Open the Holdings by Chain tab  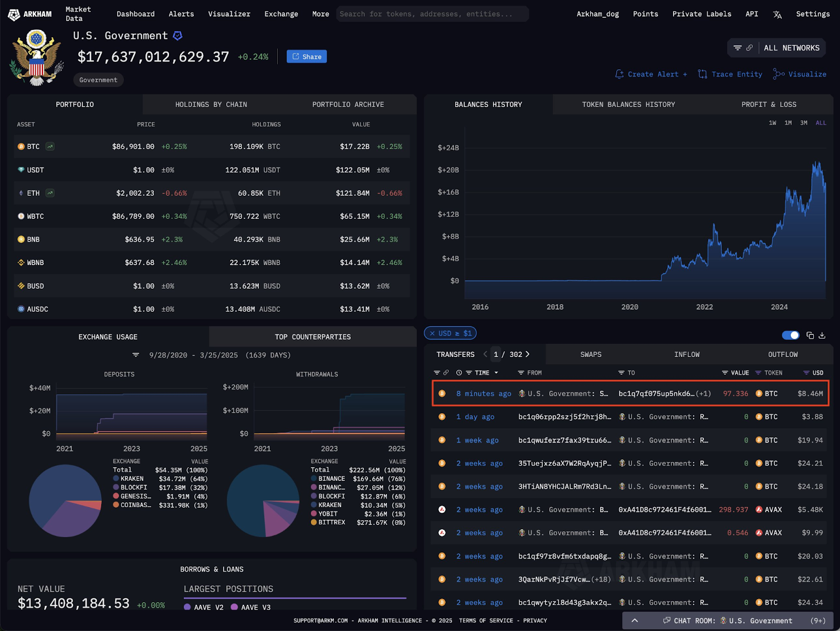click(211, 104)
